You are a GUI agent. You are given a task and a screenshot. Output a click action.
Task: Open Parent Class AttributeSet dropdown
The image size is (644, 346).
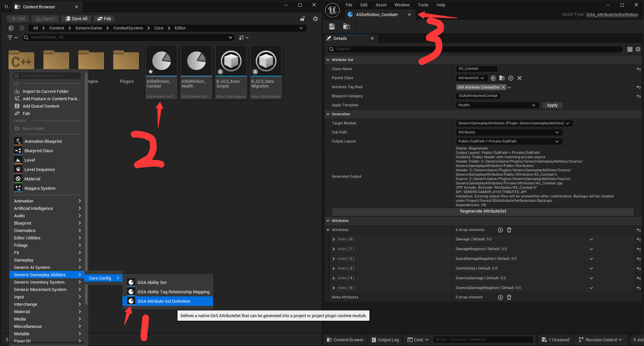coord(471,78)
